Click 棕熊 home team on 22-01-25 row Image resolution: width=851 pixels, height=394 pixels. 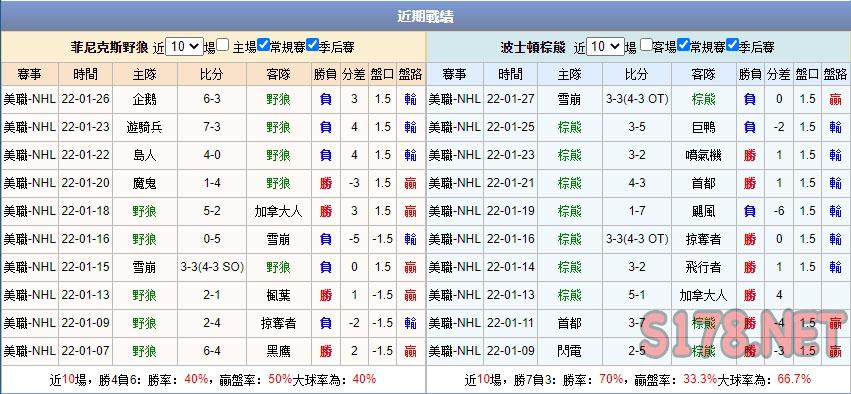pos(570,127)
